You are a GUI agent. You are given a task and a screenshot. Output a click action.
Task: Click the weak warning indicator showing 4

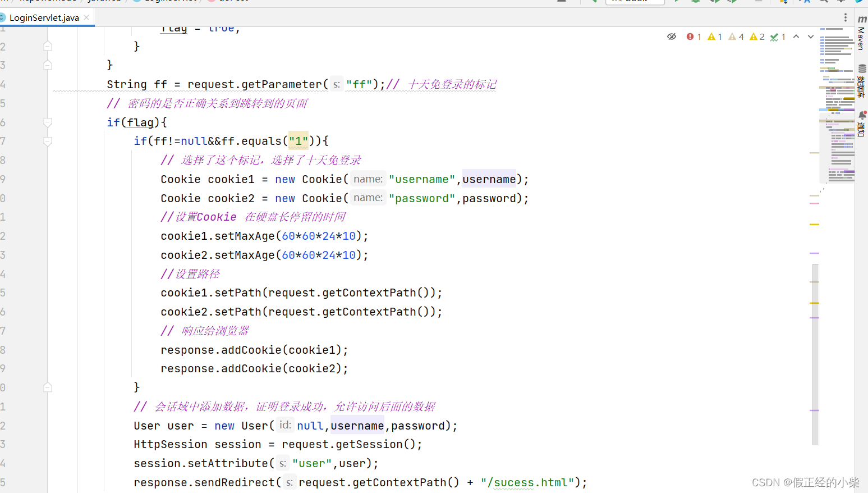click(x=736, y=36)
